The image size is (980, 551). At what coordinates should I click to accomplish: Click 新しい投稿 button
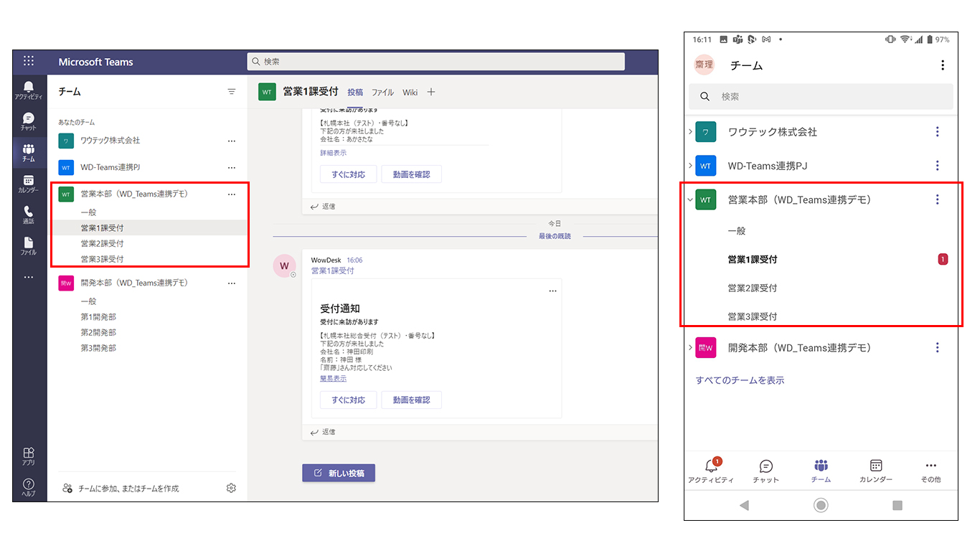339,473
